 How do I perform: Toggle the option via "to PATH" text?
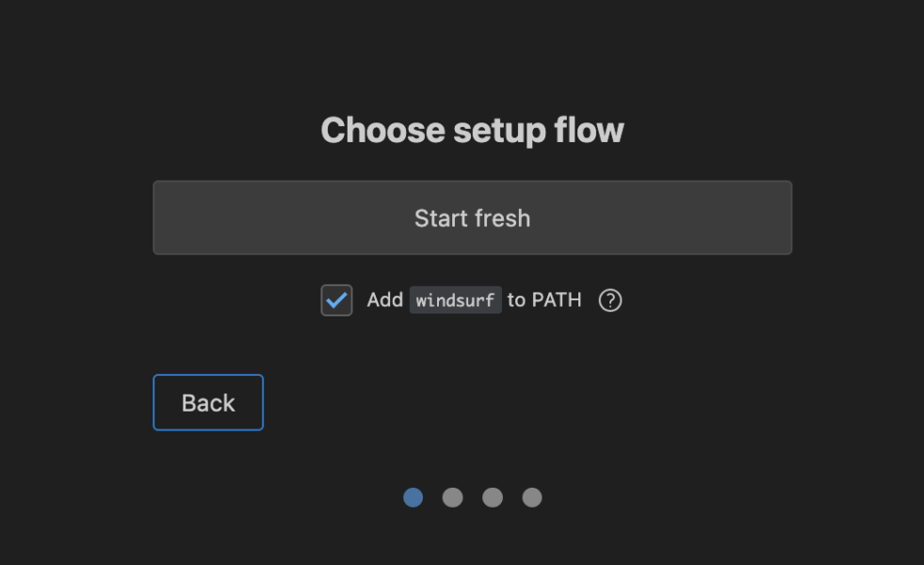coord(543,299)
